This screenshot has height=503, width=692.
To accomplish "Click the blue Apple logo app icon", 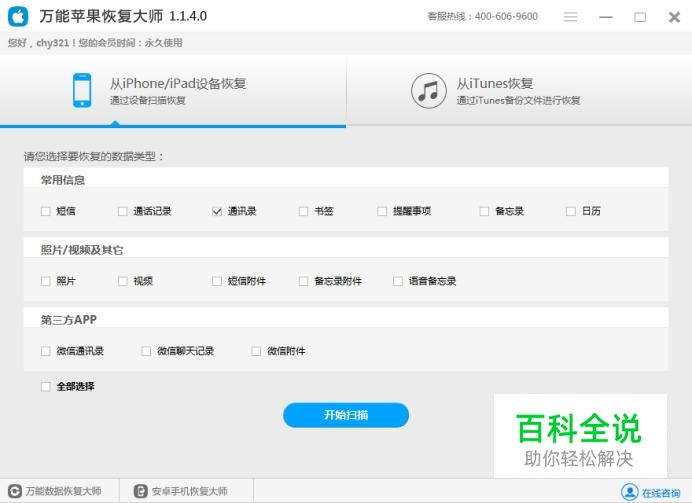I will point(18,17).
